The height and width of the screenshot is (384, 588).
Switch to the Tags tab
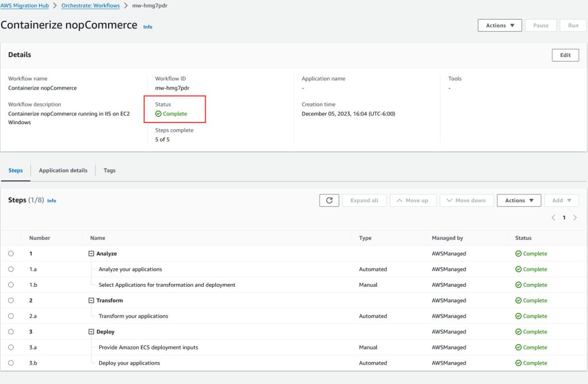110,170
